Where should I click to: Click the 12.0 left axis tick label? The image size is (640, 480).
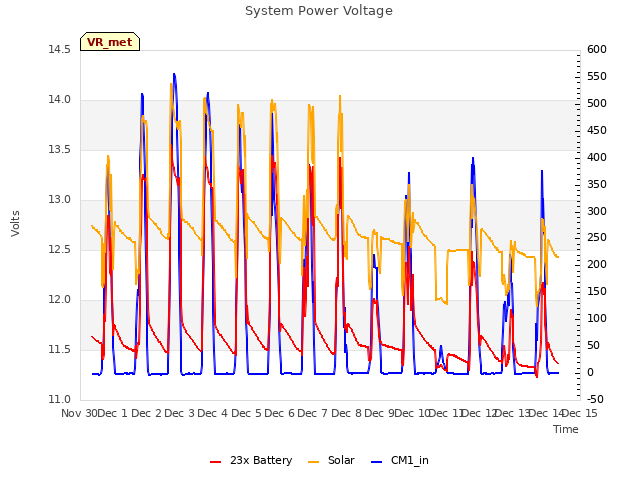click(x=59, y=300)
